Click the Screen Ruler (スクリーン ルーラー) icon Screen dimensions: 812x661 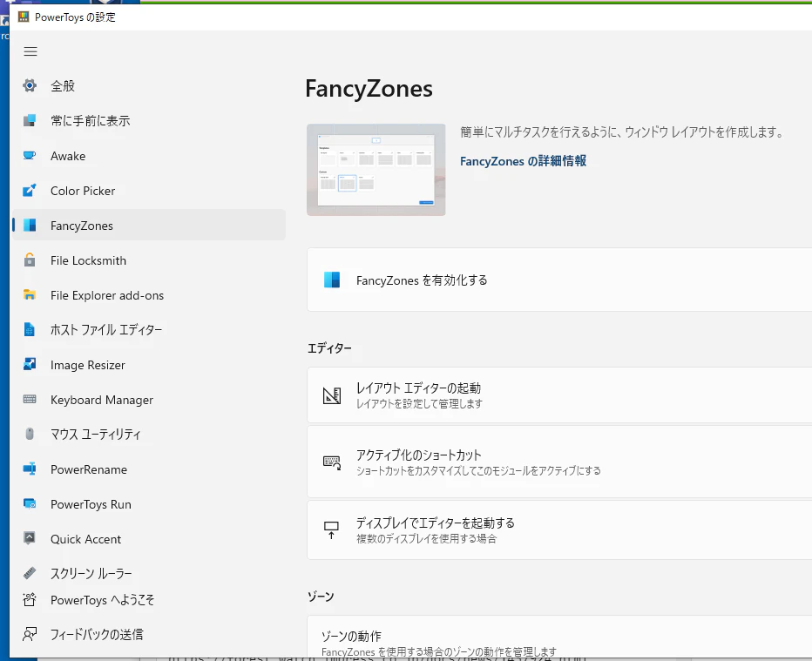30,573
